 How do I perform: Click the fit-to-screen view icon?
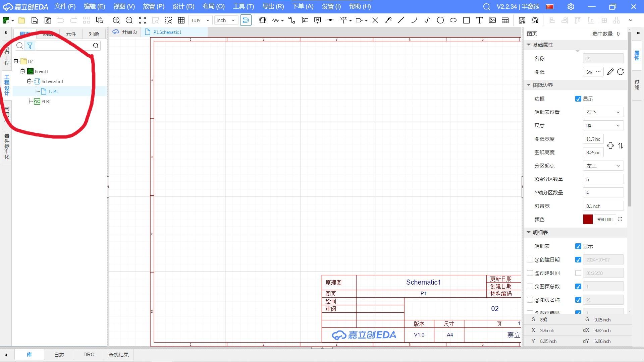click(143, 20)
